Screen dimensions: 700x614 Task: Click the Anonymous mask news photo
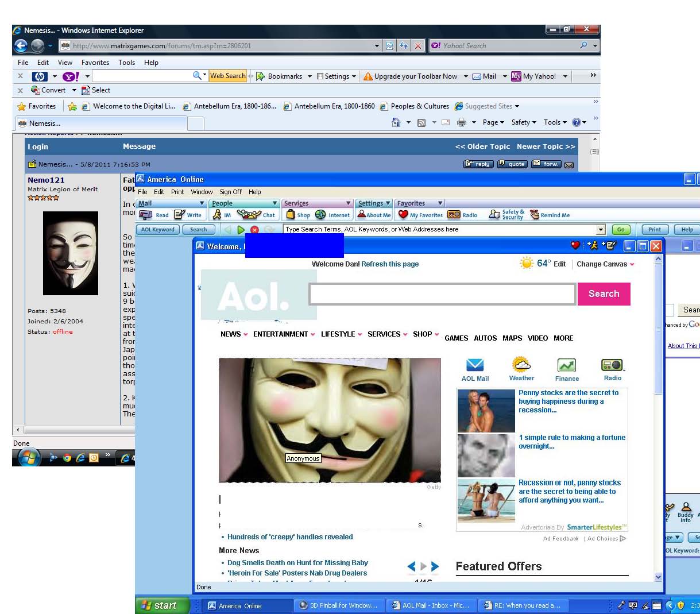click(330, 420)
